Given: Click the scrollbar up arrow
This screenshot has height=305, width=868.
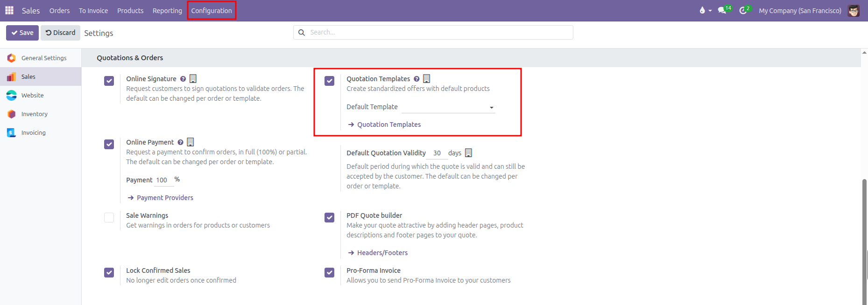Looking at the screenshot, I should (x=864, y=53).
